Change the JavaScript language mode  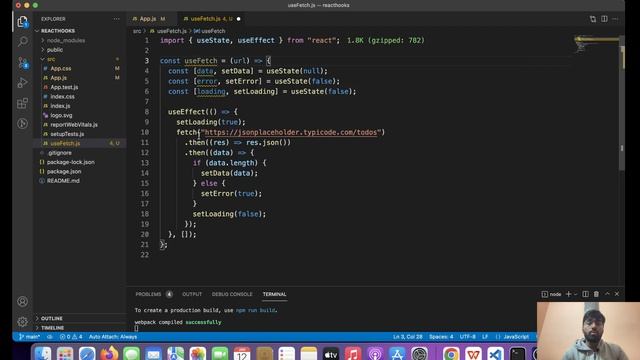(516, 337)
